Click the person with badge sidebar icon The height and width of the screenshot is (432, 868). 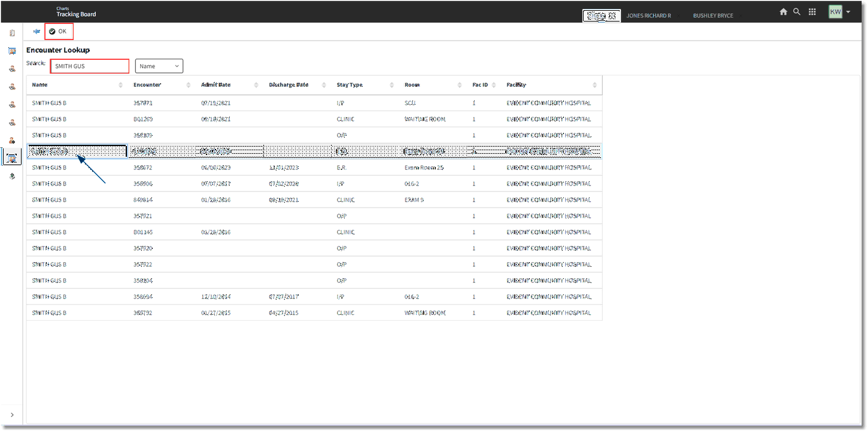[12, 140]
